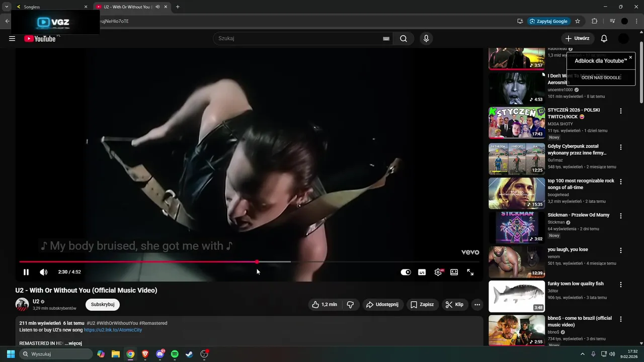Open the STYCZEŃ 2026 video thumbnail
The image size is (644, 362).
coord(517,123)
